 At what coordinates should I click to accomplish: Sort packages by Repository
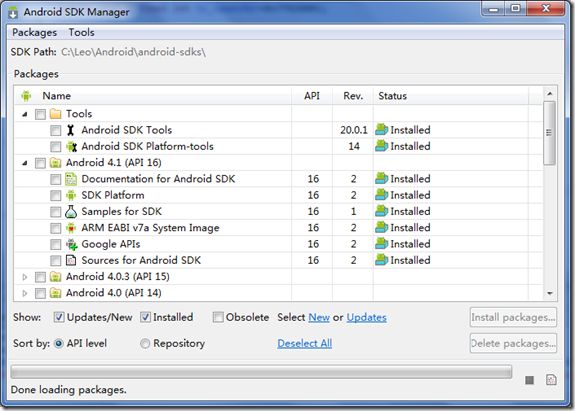point(145,344)
